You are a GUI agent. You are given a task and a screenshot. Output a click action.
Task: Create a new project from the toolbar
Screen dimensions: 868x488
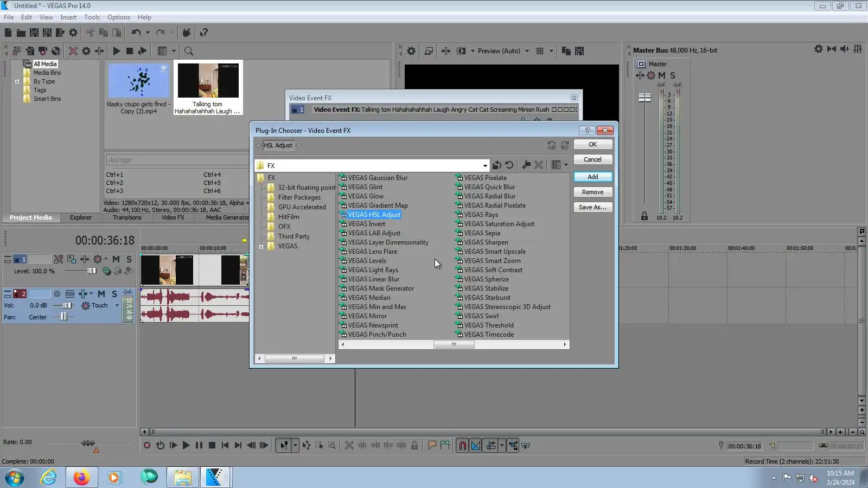8,33
